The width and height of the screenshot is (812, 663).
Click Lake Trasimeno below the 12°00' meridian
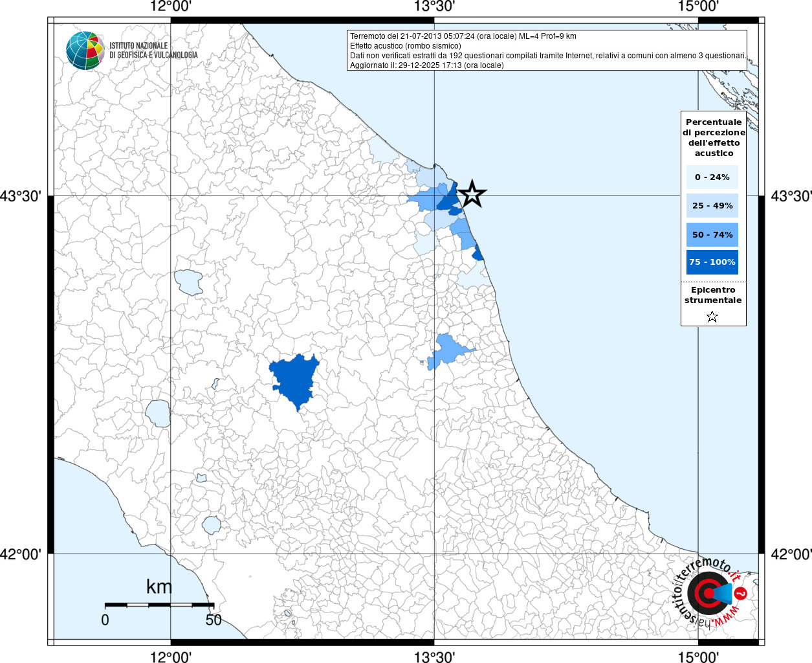point(188,282)
